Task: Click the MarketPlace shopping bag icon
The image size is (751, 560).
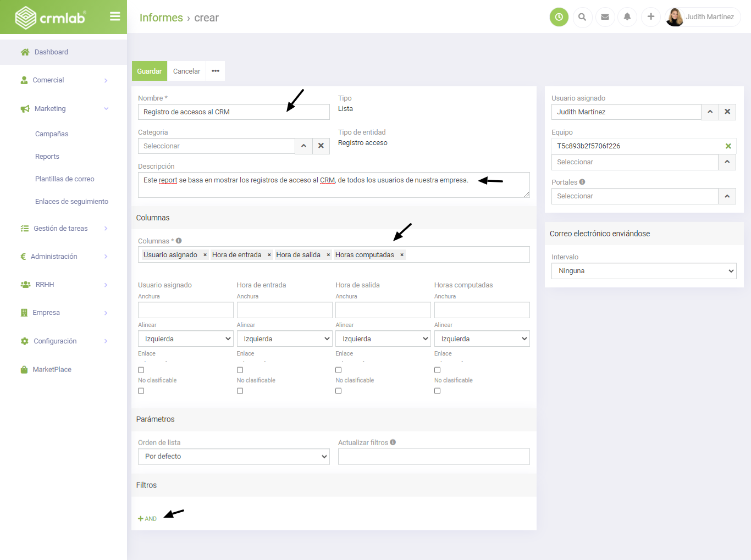Action: pyautogui.click(x=24, y=370)
